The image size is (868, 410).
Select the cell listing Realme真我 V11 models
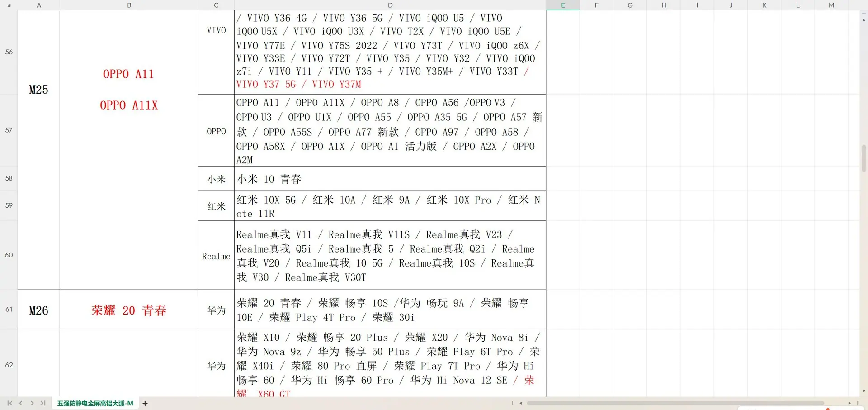(x=390, y=255)
